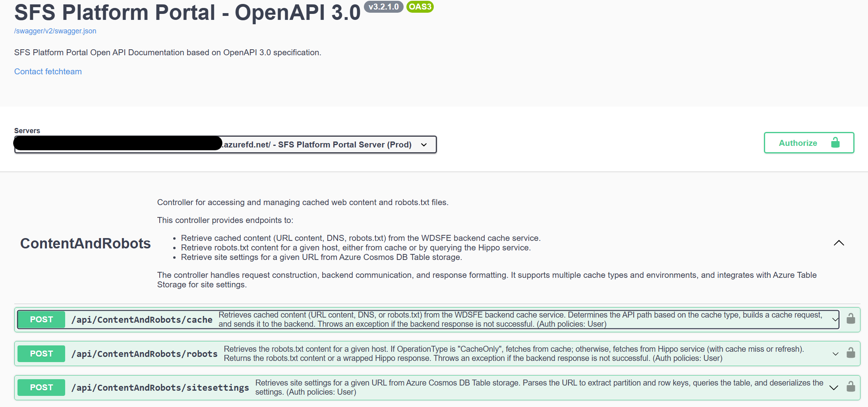Click the /api/ContentAndRobots/robots path text
Viewport: 868px width, 407px height.
click(145, 354)
